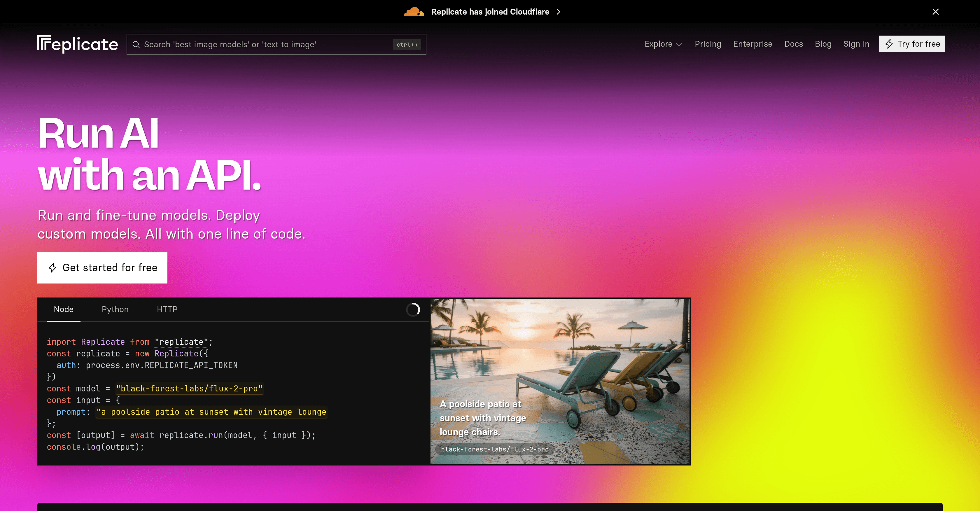Expand the Explore chevron in the navbar
The height and width of the screenshot is (511, 980).
(680, 45)
